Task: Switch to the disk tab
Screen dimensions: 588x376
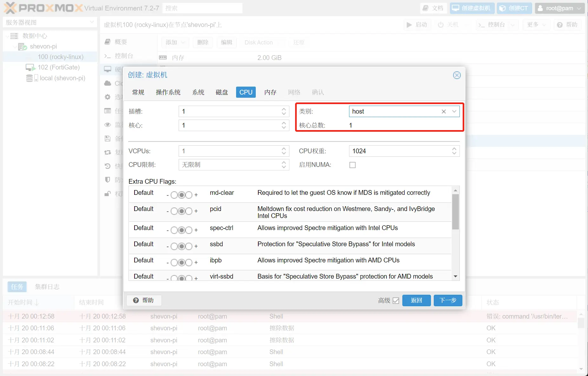Action: (x=222, y=92)
